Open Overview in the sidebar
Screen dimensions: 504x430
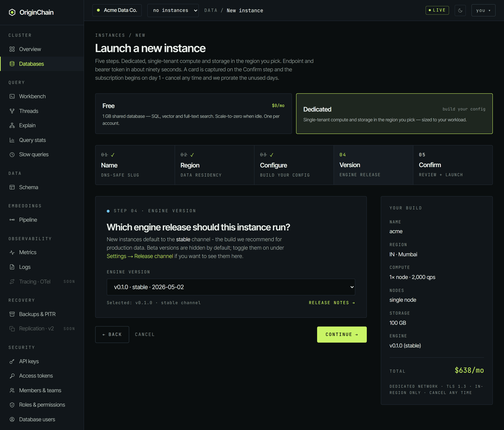coord(42,49)
